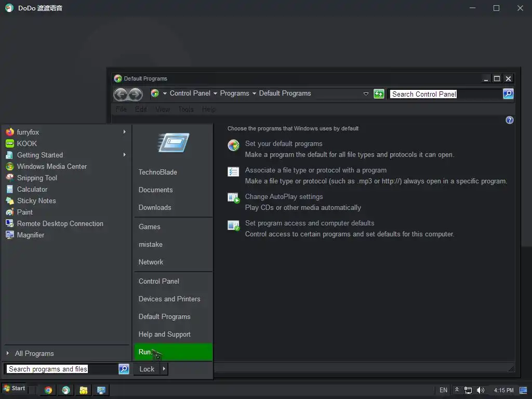This screenshot has height=399, width=532.
Task: Open the Getting Started icon
Action: pyautogui.click(x=9, y=155)
